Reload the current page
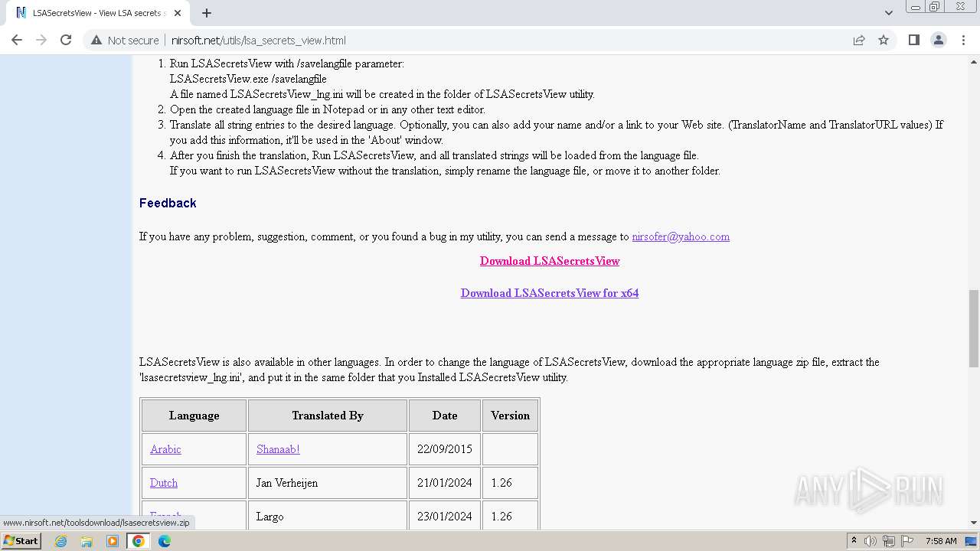 tap(66, 41)
